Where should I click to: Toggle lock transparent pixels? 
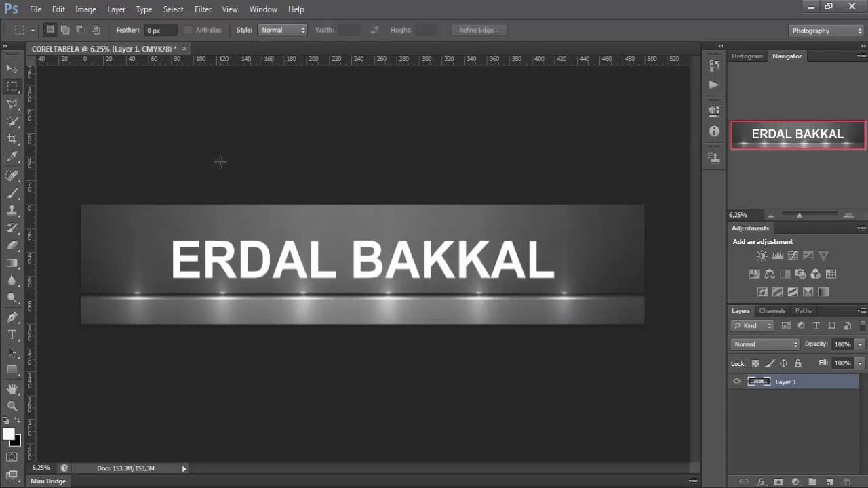click(755, 363)
